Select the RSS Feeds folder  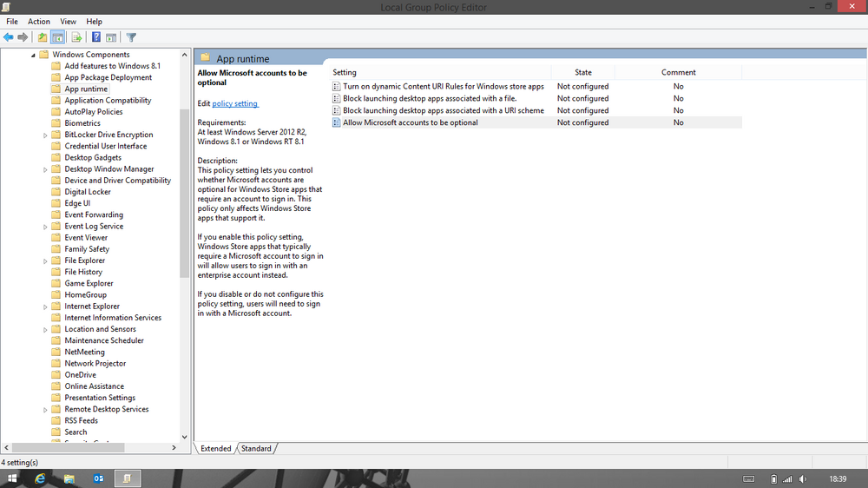coord(81,421)
